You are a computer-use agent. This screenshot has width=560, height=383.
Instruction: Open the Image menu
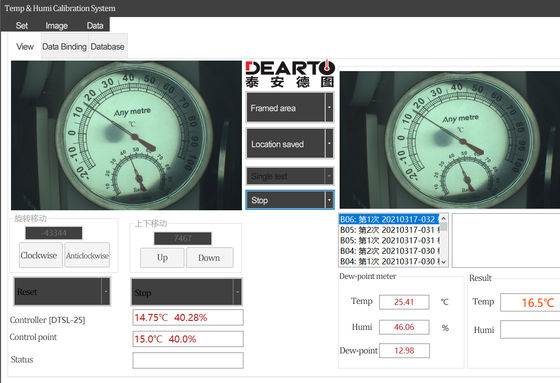pyautogui.click(x=56, y=25)
